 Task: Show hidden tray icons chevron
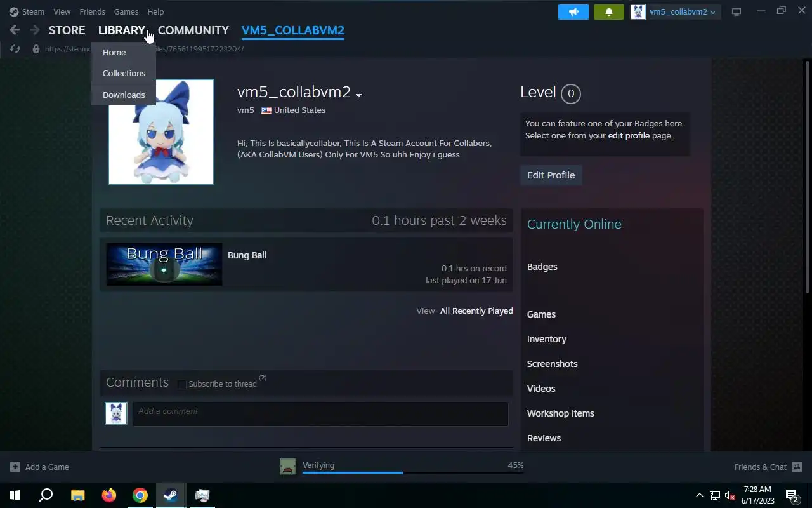point(699,495)
